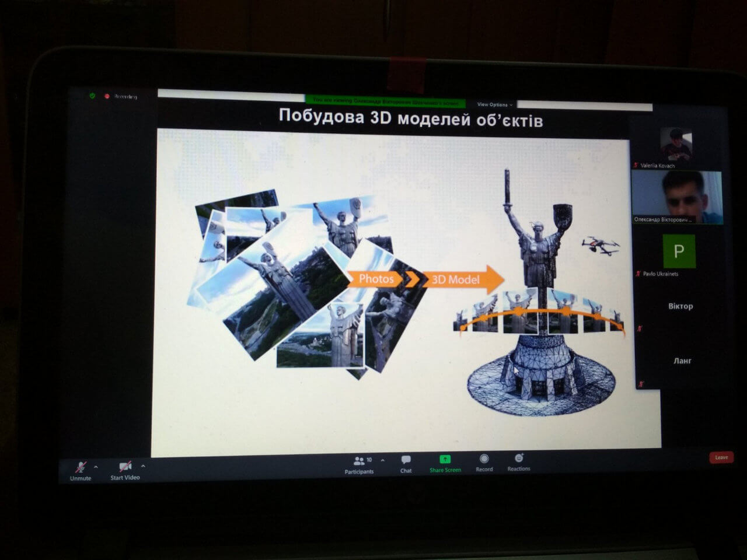Click Pavlo Ukrainets' green P avatar

[x=679, y=251]
